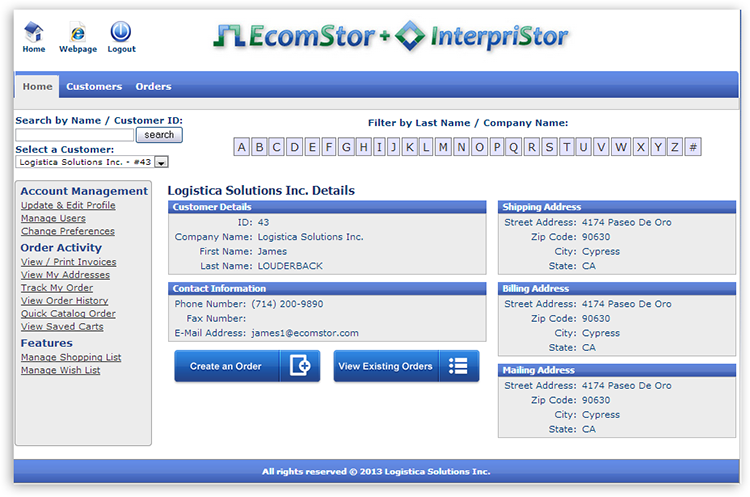Viewport: 750px width, 497px height.
Task: Click the new-document icon on Create an Order
Action: [x=300, y=366]
